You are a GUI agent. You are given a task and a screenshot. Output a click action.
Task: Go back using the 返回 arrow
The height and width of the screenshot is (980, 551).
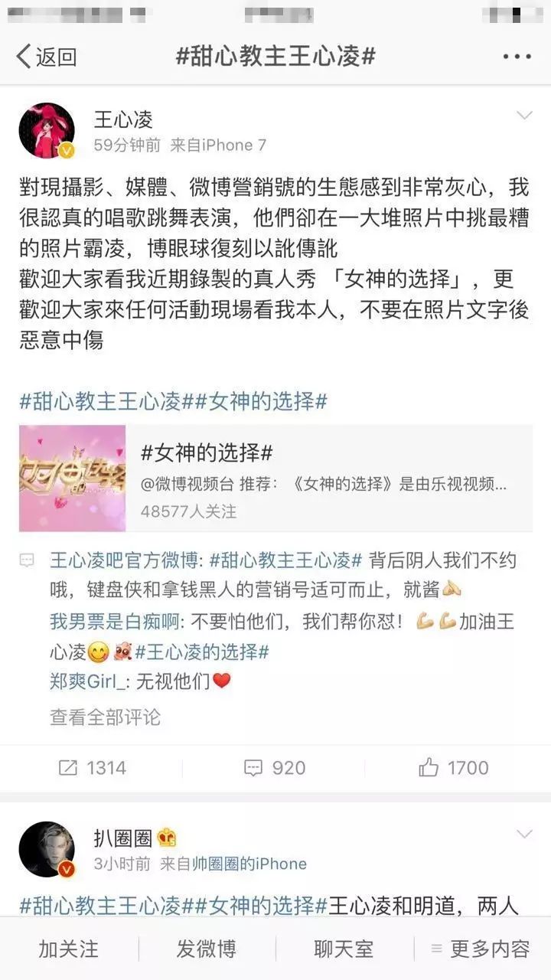[46, 56]
